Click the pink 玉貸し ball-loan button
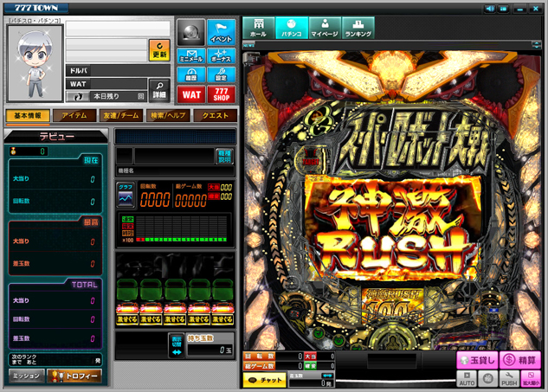The height and width of the screenshot is (392, 548). click(477, 360)
